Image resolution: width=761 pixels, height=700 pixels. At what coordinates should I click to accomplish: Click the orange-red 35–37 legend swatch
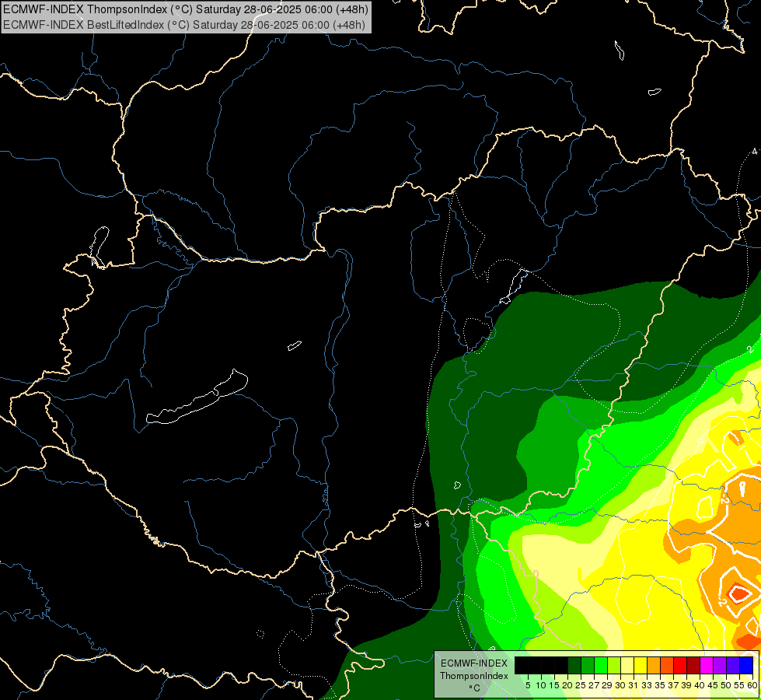pyautogui.click(x=667, y=665)
